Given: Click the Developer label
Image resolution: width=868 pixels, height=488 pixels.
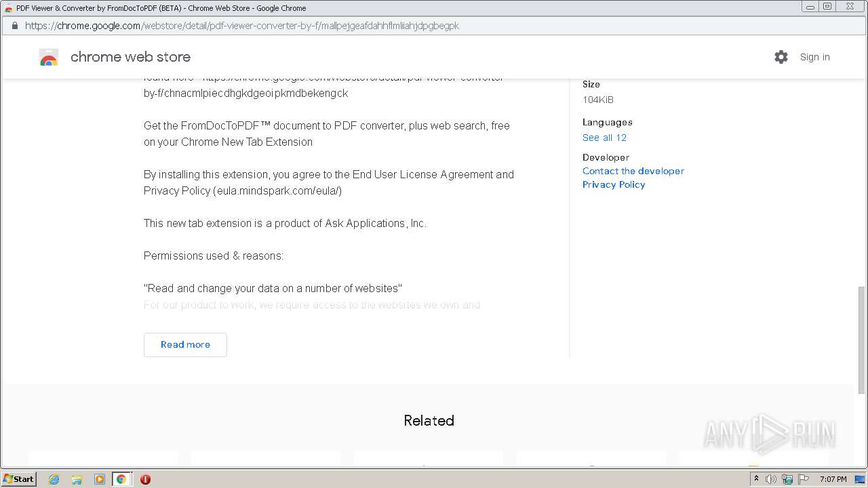Looking at the screenshot, I should (x=606, y=157).
